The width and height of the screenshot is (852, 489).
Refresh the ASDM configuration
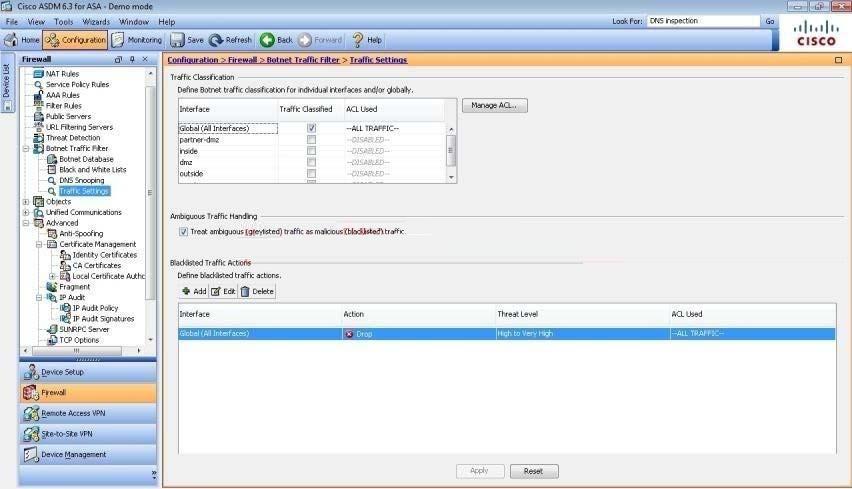(x=230, y=40)
